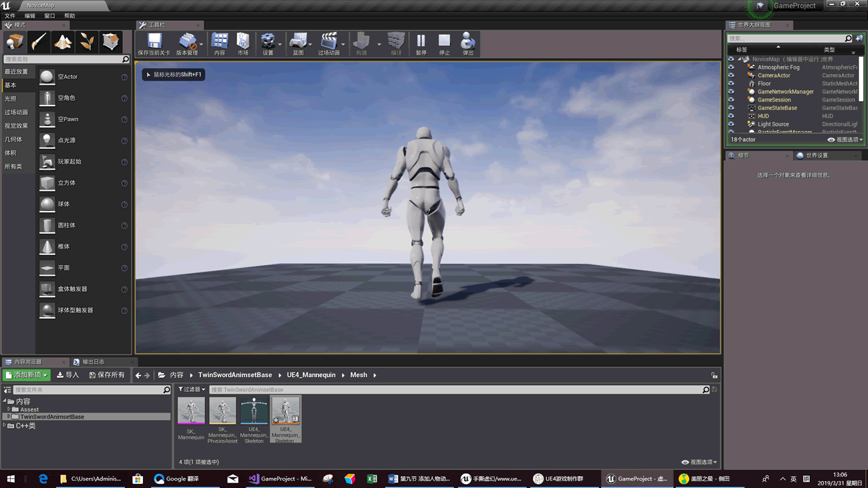Open content browser 视图选项 dropdown
Viewport: 868px width, 488px height.
click(x=699, y=462)
